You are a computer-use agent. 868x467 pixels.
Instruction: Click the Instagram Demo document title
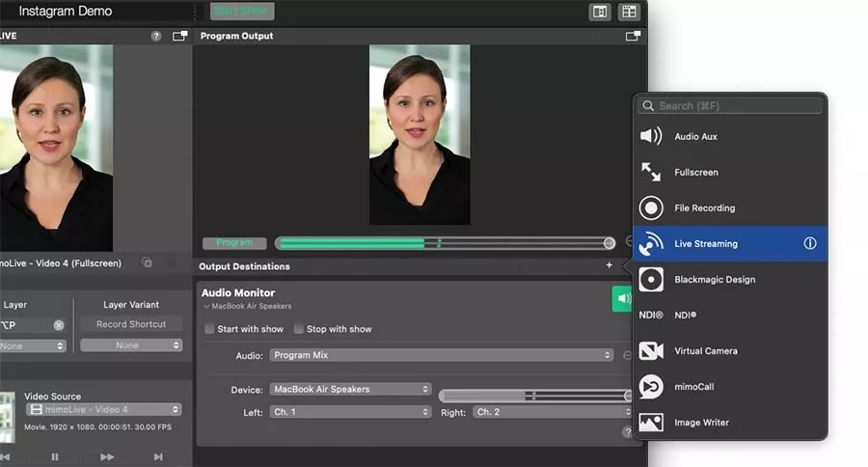[66, 11]
